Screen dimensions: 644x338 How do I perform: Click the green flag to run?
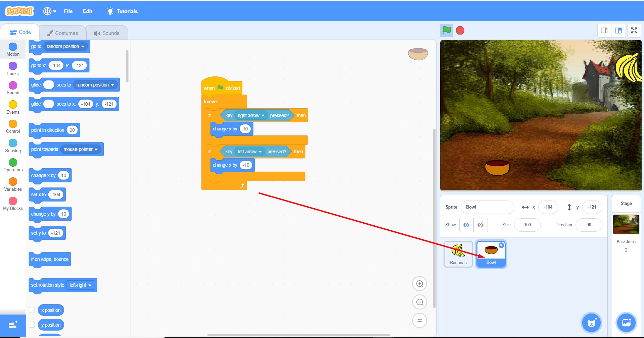[447, 31]
